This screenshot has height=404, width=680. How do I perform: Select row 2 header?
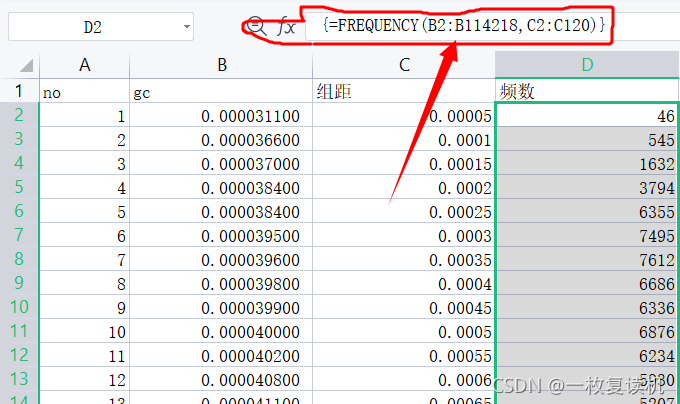tap(19, 115)
